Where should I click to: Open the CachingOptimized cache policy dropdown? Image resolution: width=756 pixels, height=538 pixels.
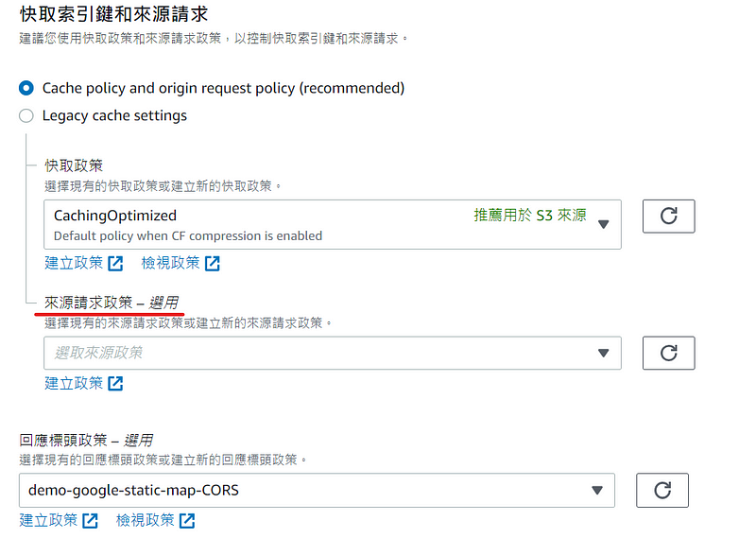(x=333, y=225)
